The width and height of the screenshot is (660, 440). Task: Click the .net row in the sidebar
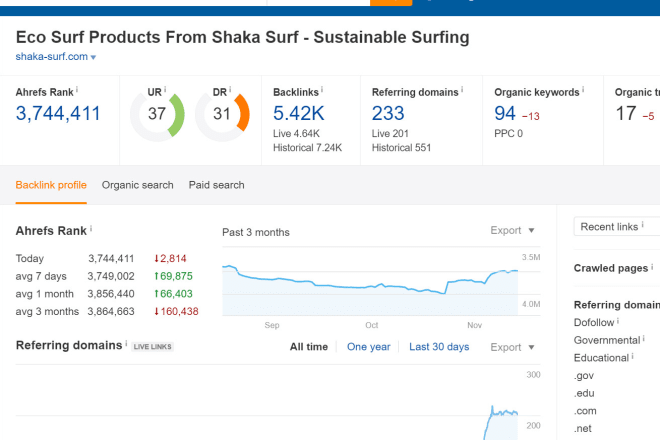583,429
